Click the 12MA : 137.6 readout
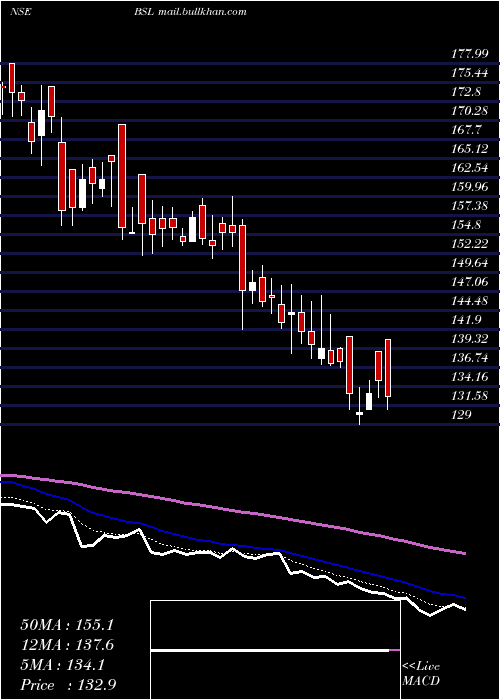The width and height of the screenshot is (500, 700). tap(67, 645)
